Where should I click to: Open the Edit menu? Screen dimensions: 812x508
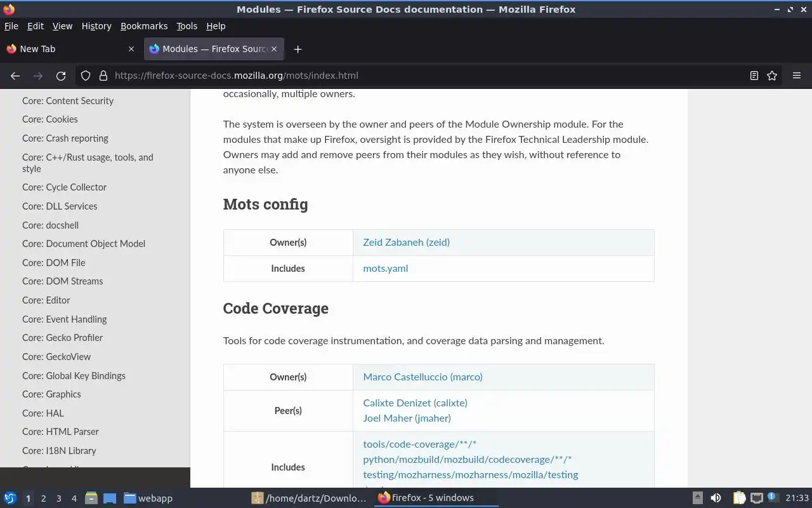pyautogui.click(x=36, y=26)
